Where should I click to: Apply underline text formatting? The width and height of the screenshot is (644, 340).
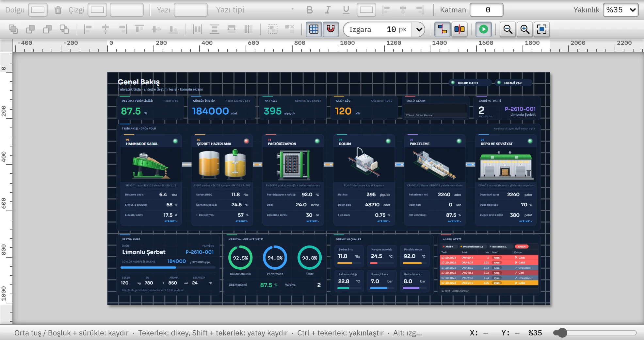[346, 10]
